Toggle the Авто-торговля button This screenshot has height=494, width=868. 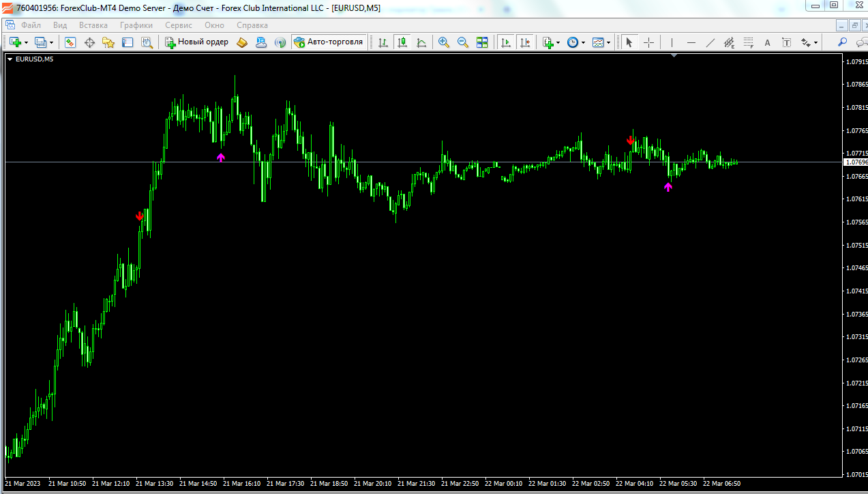tap(329, 42)
